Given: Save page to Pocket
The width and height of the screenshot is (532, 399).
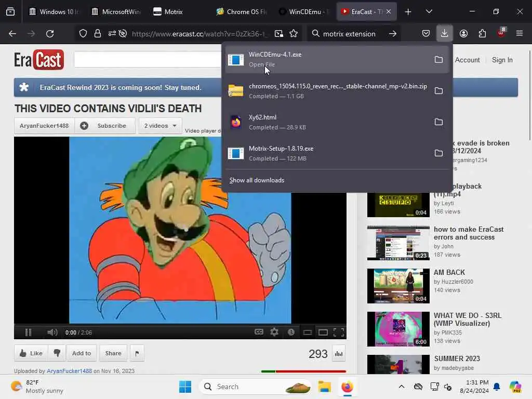Looking at the screenshot, I should pos(426,33).
